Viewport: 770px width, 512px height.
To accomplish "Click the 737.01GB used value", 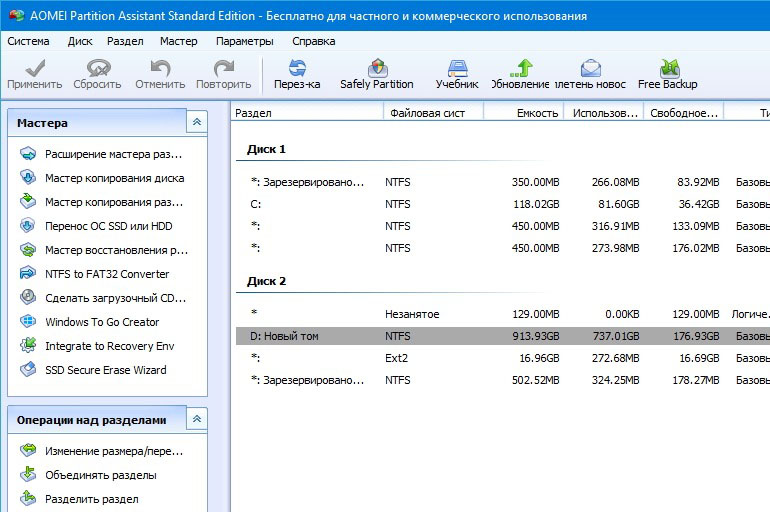I will click(x=616, y=336).
